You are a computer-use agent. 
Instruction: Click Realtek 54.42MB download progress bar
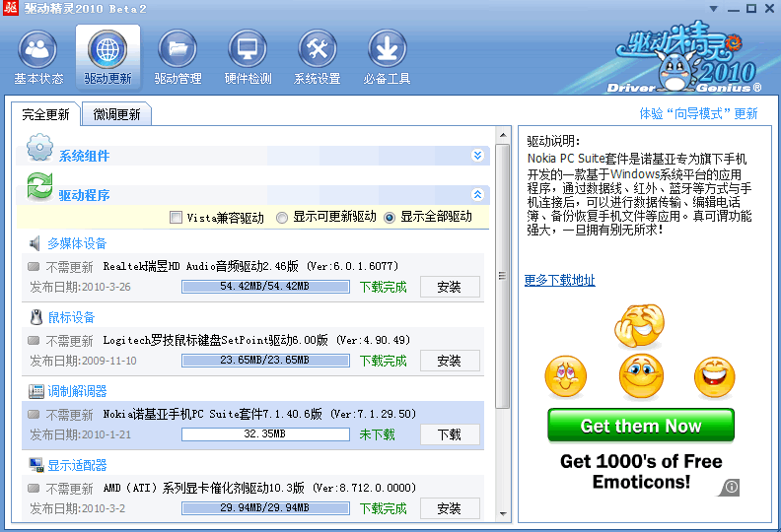point(265,286)
